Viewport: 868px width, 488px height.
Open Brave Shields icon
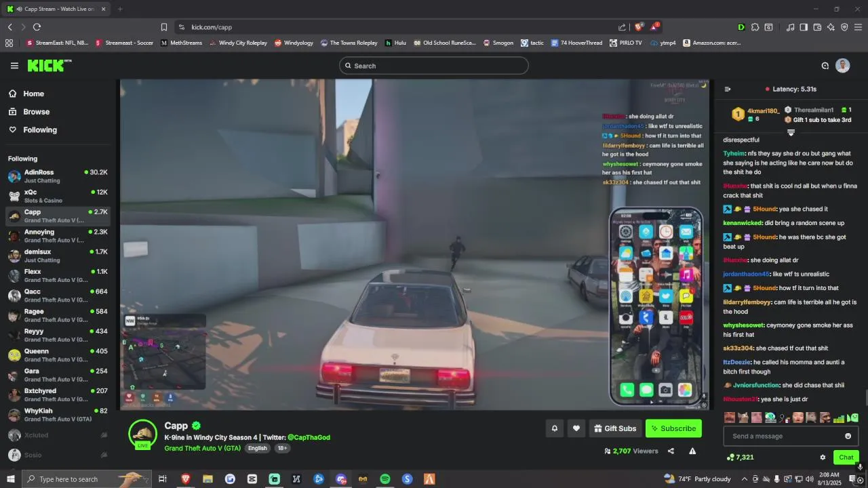click(x=638, y=27)
